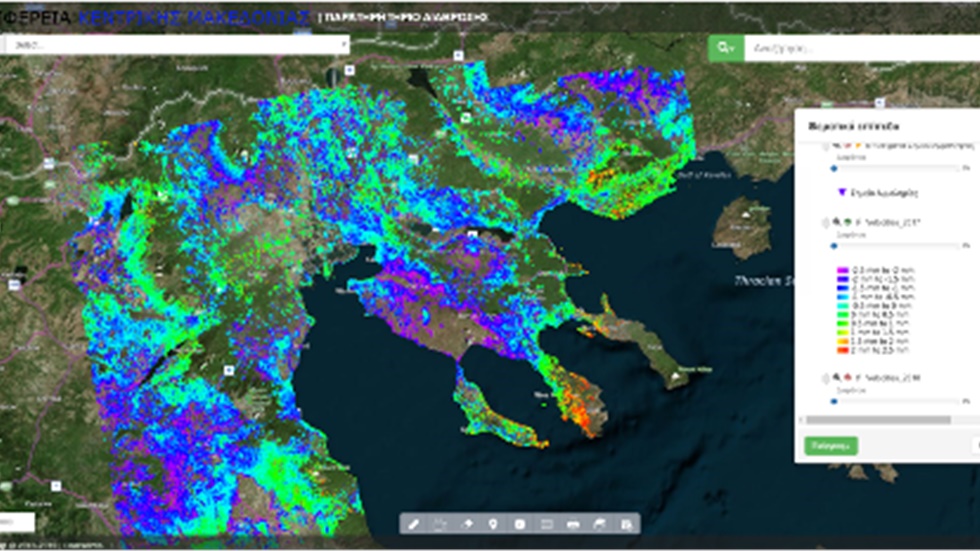
Task: Click the green button at panel bottom
Action: [x=830, y=445]
